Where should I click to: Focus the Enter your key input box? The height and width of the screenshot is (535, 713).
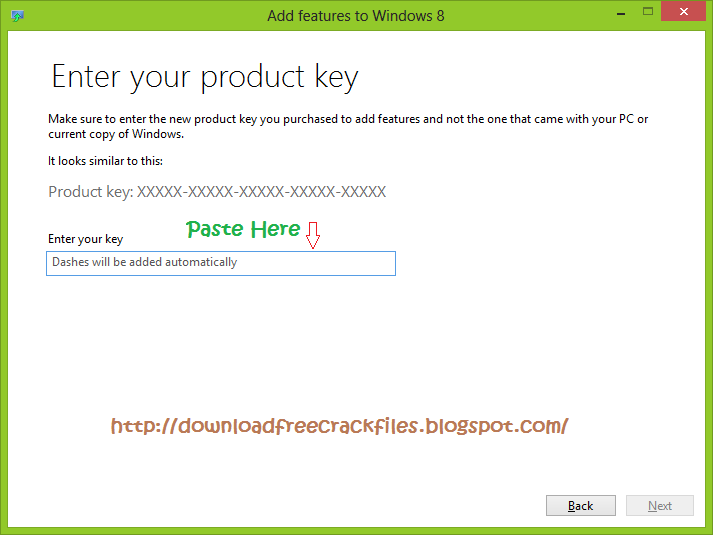coord(221,263)
